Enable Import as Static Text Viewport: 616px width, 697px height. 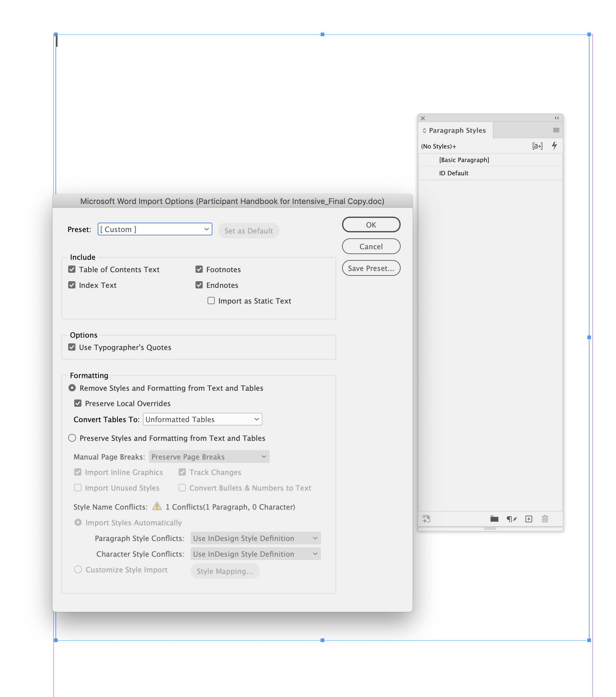[211, 301]
